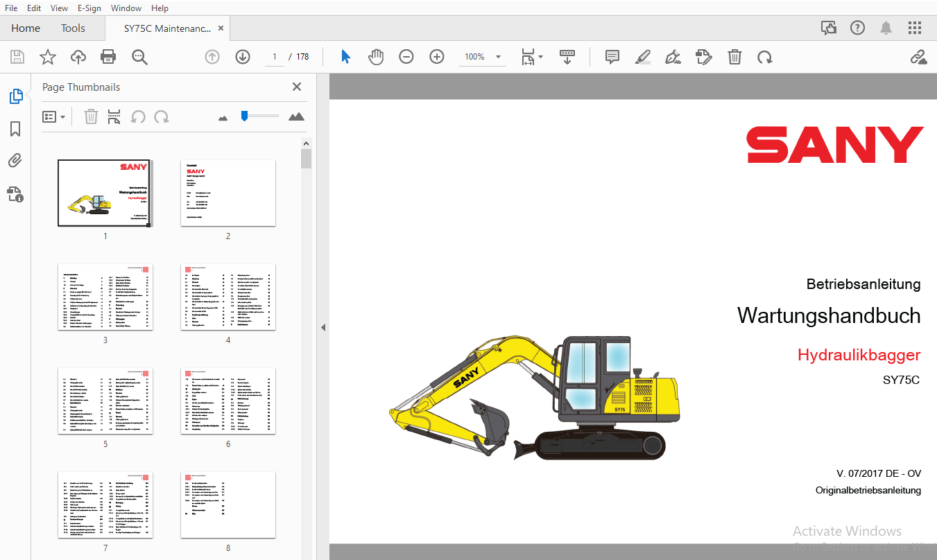
Task: Enlarge thumbnail size large mountain icon
Action: click(296, 116)
